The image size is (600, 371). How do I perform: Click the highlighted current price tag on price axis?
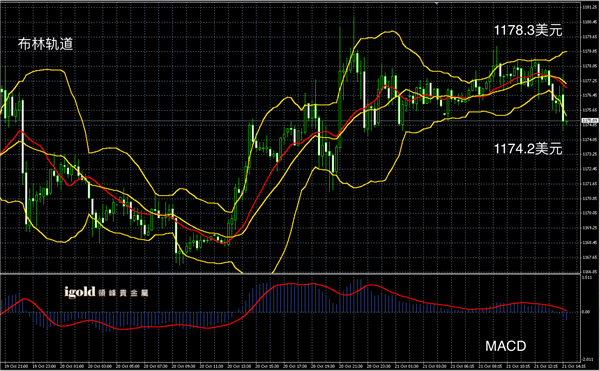[x=590, y=121]
